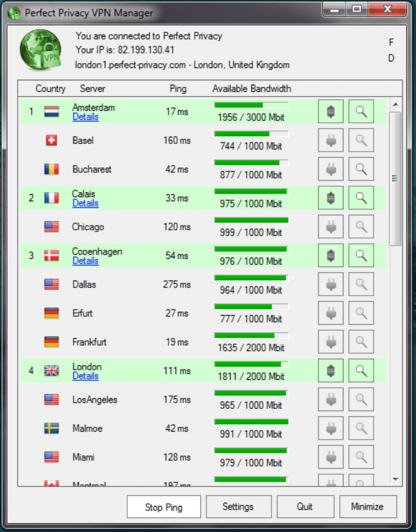Screen dimensions: 416x532
Task: Click the green VPN globe logo
Action: pos(41,50)
